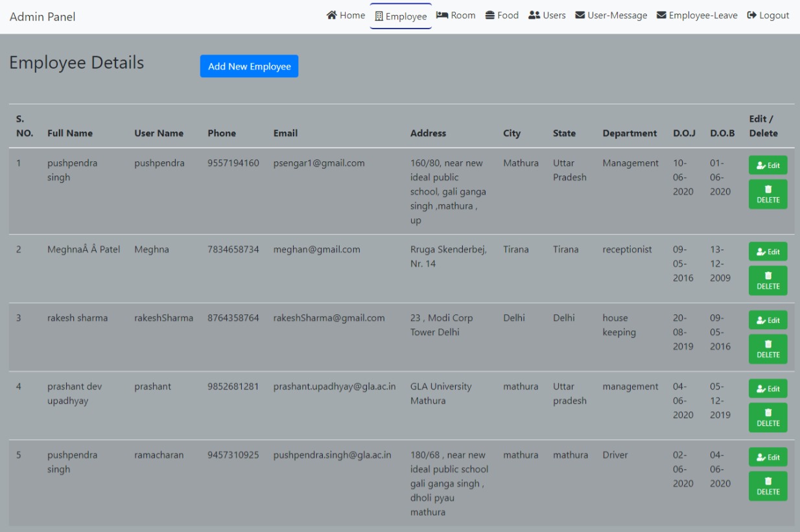
Task: Delete prashant dev upadhyay's record
Action: [768, 417]
